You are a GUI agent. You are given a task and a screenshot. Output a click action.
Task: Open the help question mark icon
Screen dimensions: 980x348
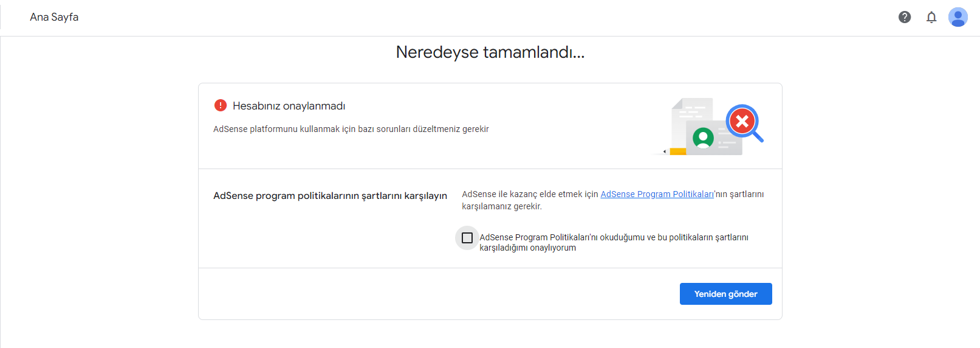(905, 17)
